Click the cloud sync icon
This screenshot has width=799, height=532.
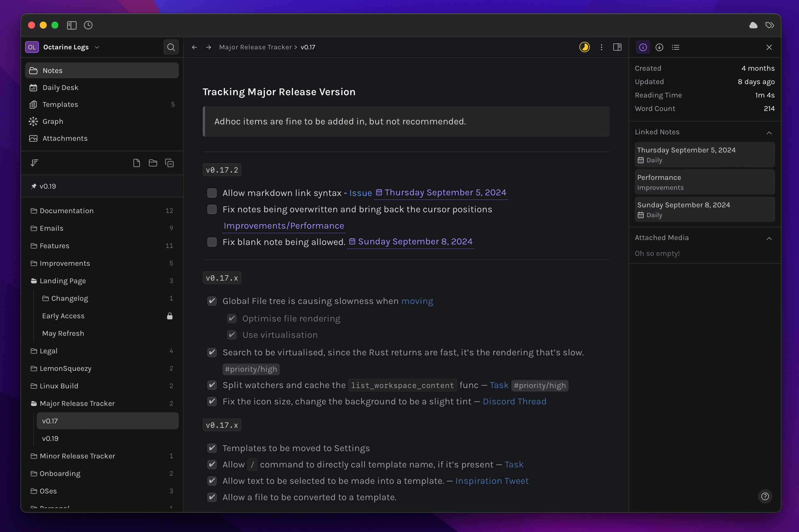click(x=753, y=25)
